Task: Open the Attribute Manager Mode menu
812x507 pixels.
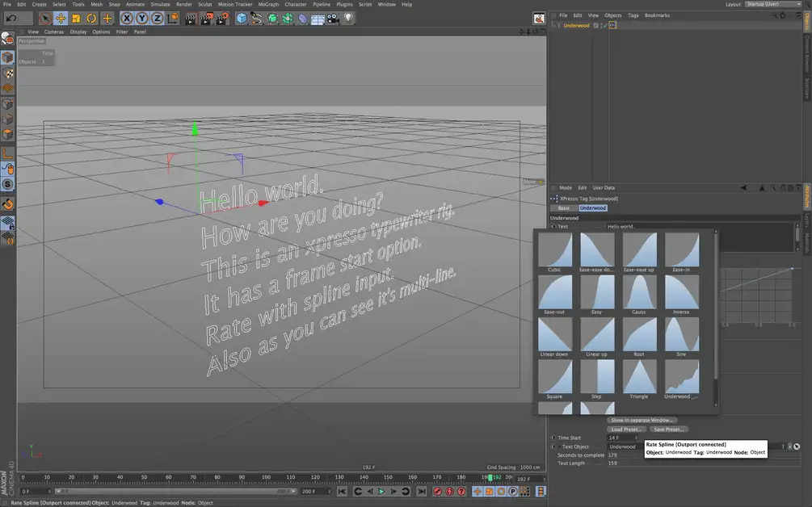Action: coord(566,188)
